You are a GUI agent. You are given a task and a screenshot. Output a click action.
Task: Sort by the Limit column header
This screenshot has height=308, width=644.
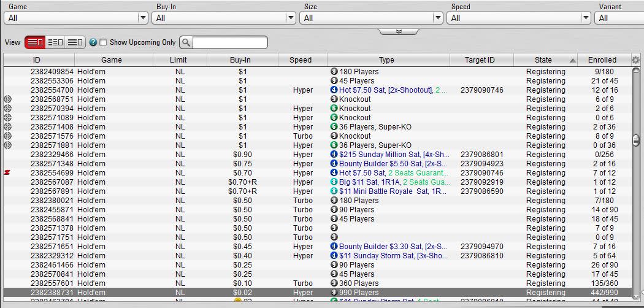pos(180,60)
